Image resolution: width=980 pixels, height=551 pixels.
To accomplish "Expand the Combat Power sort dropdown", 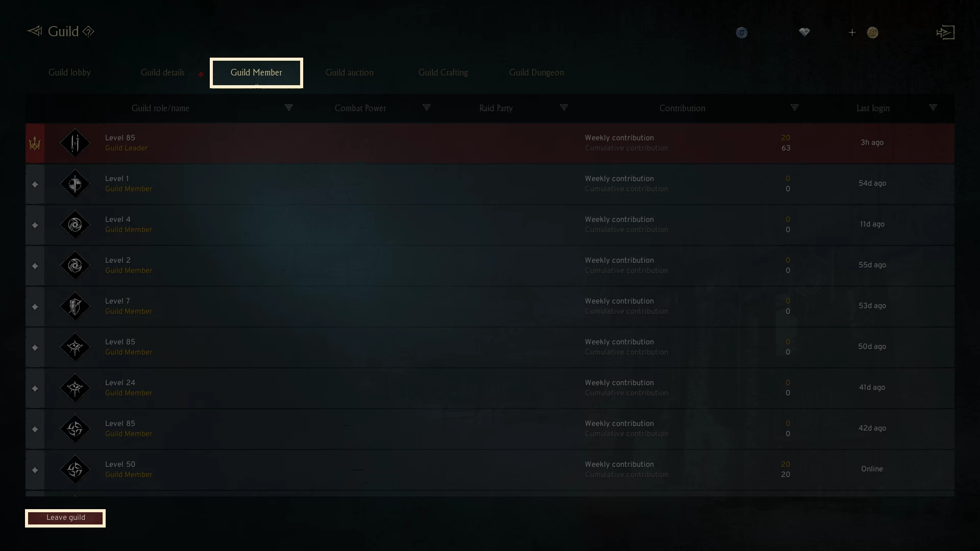I will [x=426, y=108].
